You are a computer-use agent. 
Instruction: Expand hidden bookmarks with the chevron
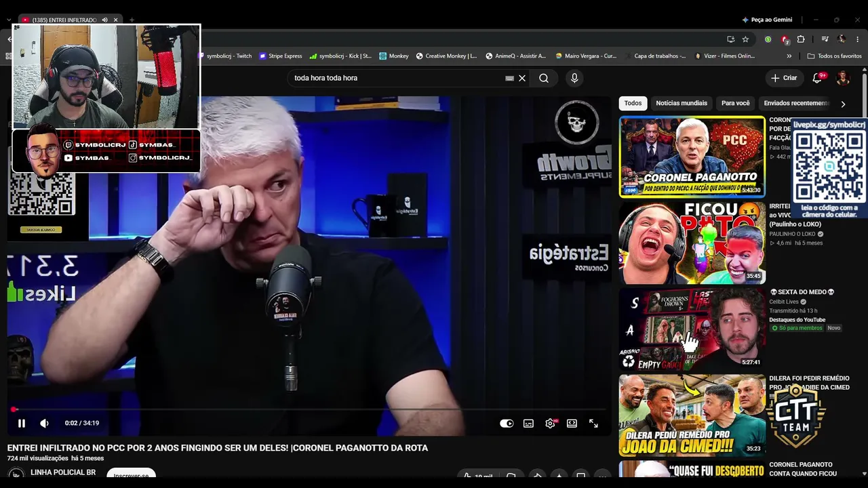point(789,56)
